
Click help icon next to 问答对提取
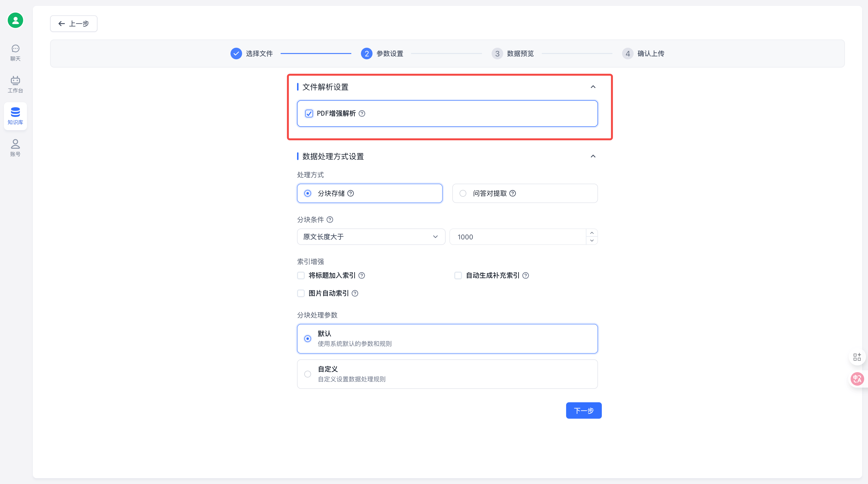(513, 193)
